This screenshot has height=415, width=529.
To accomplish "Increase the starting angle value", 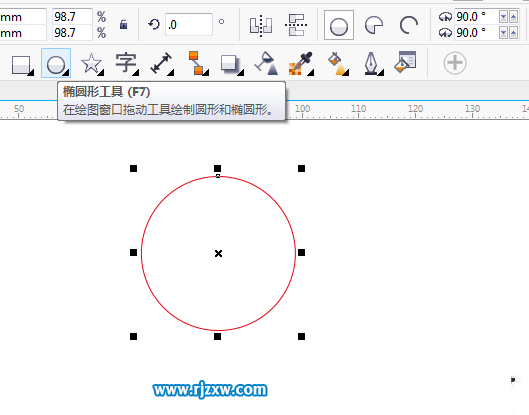I will [513, 17].
